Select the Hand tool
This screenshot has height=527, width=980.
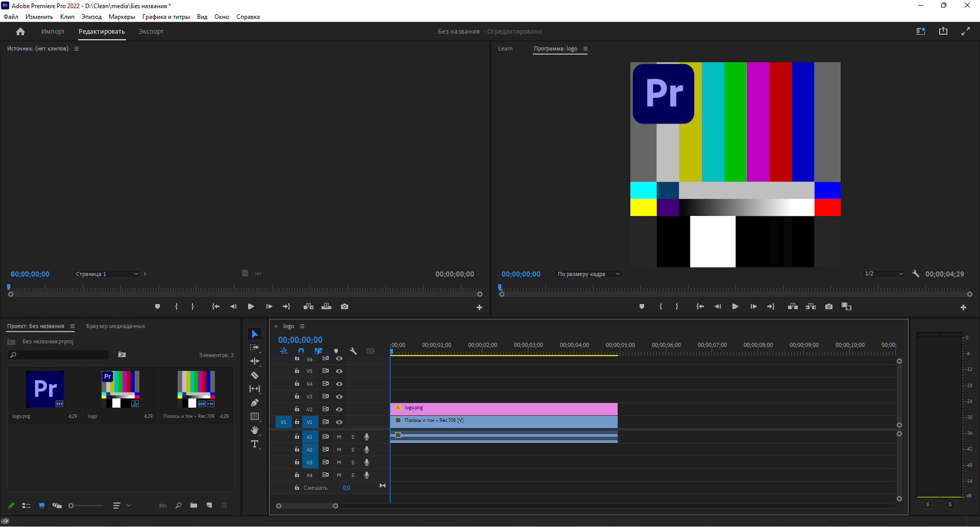pos(255,431)
